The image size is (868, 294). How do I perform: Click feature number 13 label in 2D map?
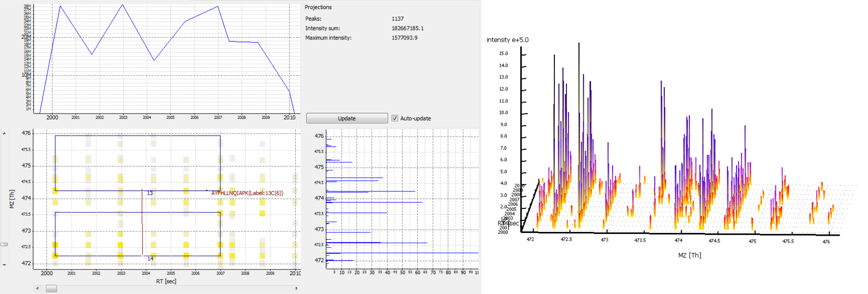pyautogui.click(x=150, y=193)
